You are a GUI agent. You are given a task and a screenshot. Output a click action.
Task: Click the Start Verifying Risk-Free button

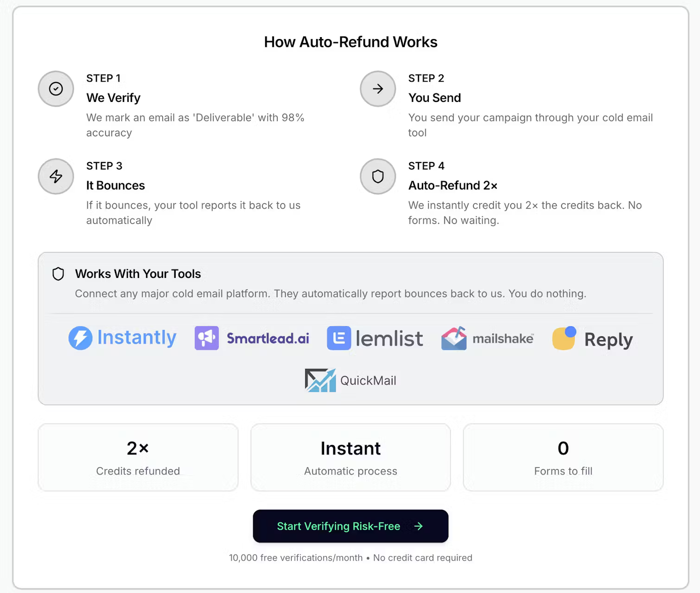click(x=350, y=526)
